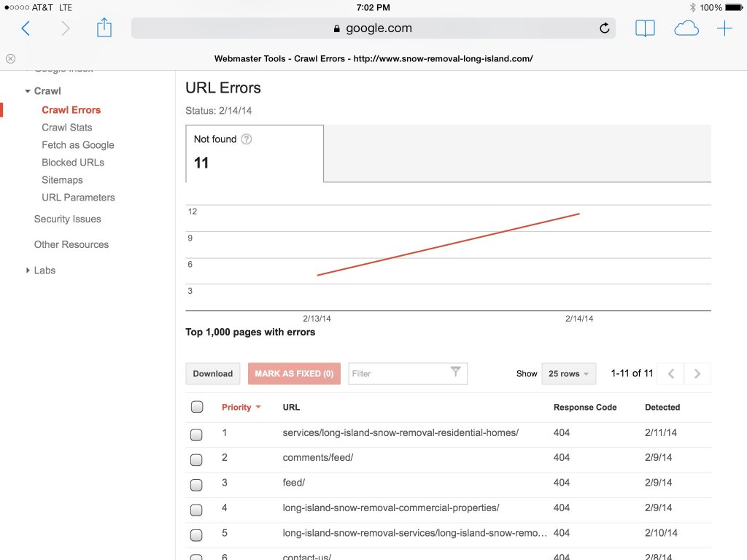This screenshot has height=560, width=747.
Task: Tap the Safari back arrow
Action: 26,28
